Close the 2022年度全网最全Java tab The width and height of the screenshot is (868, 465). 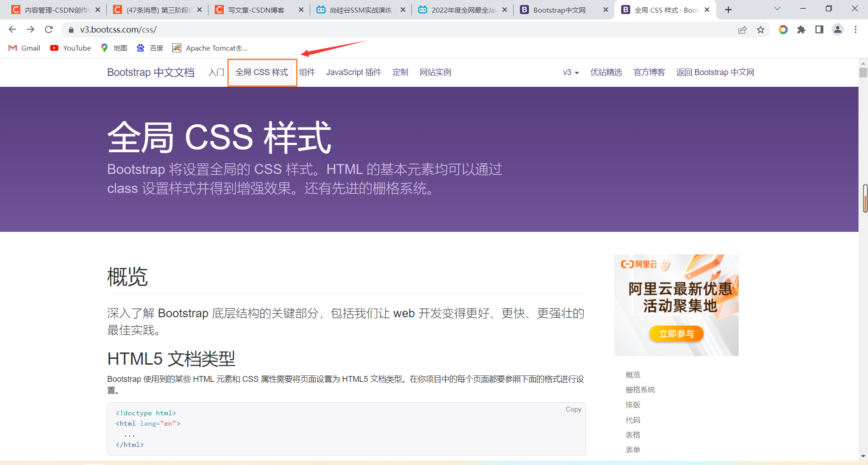click(505, 10)
